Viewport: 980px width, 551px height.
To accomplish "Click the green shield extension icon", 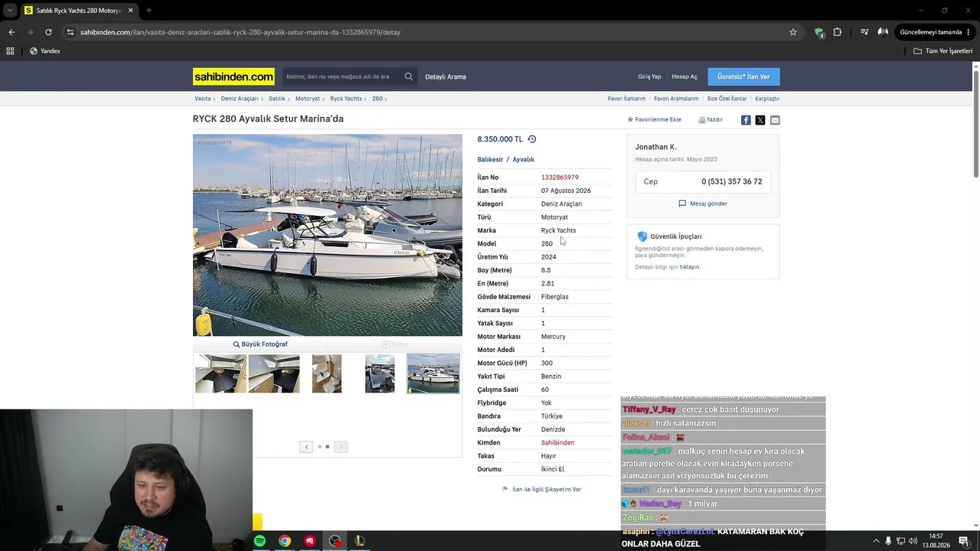I will 819,32.
